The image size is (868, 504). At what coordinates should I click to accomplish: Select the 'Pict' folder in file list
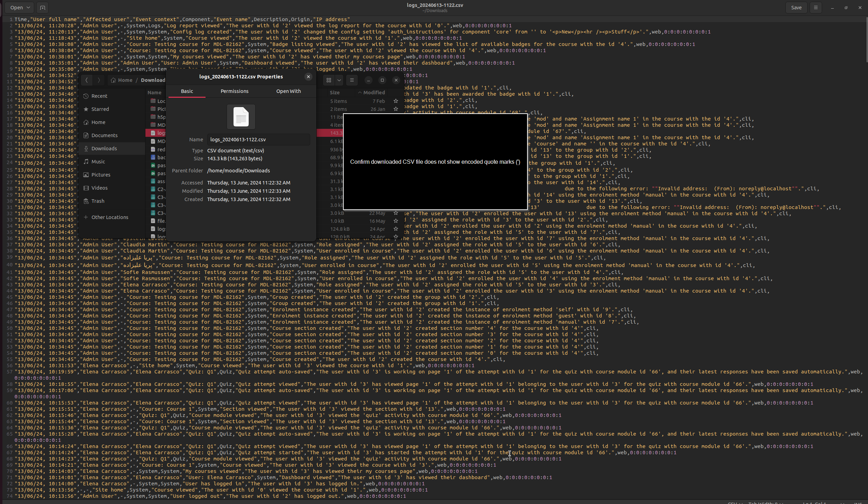coord(158,109)
